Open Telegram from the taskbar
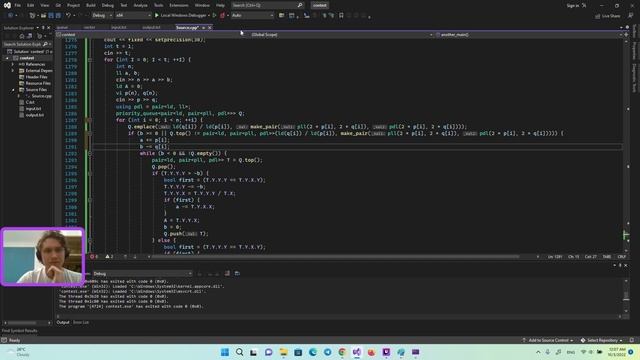The image size is (640, 360). 327,352
